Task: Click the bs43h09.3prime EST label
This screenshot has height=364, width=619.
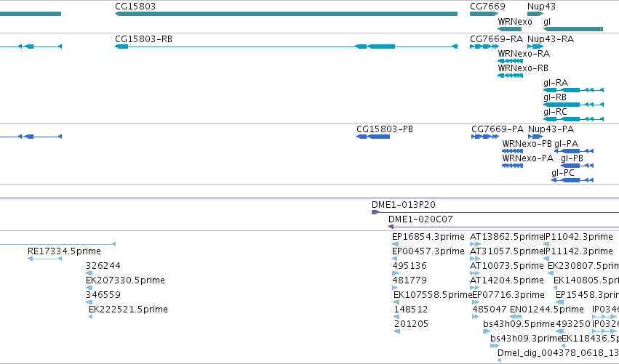Action: 526,339
